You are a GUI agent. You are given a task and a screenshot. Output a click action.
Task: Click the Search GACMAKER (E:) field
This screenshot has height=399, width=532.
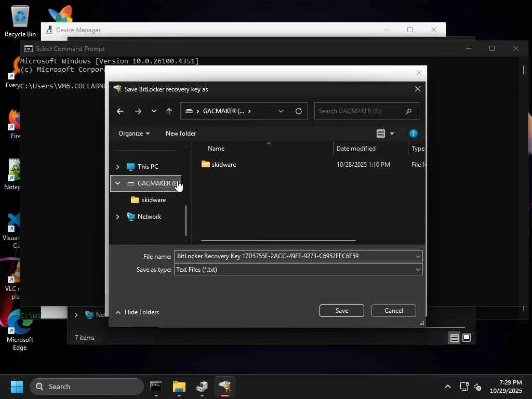click(366, 111)
